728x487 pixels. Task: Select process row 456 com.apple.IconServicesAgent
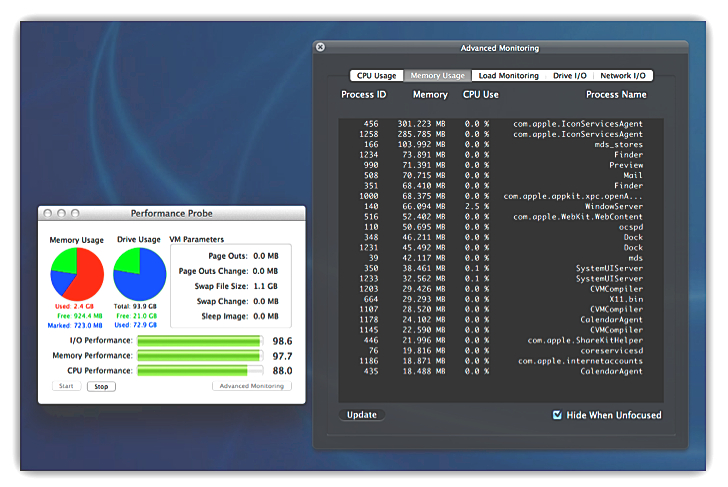pyautogui.click(x=501, y=124)
